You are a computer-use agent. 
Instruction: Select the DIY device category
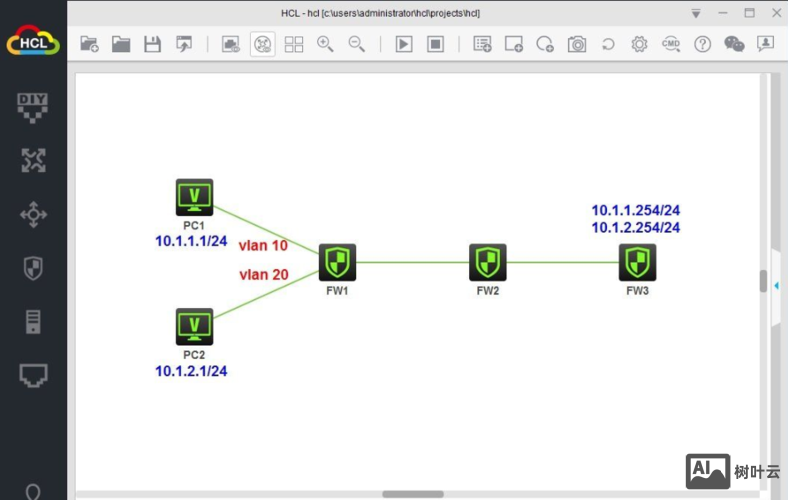[x=33, y=106]
